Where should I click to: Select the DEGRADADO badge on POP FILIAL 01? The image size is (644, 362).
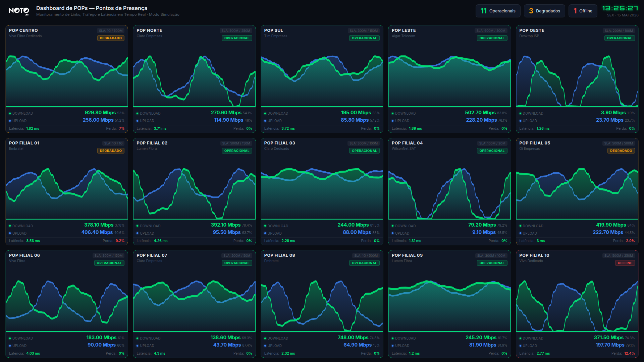pyautogui.click(x=111, y=151)
